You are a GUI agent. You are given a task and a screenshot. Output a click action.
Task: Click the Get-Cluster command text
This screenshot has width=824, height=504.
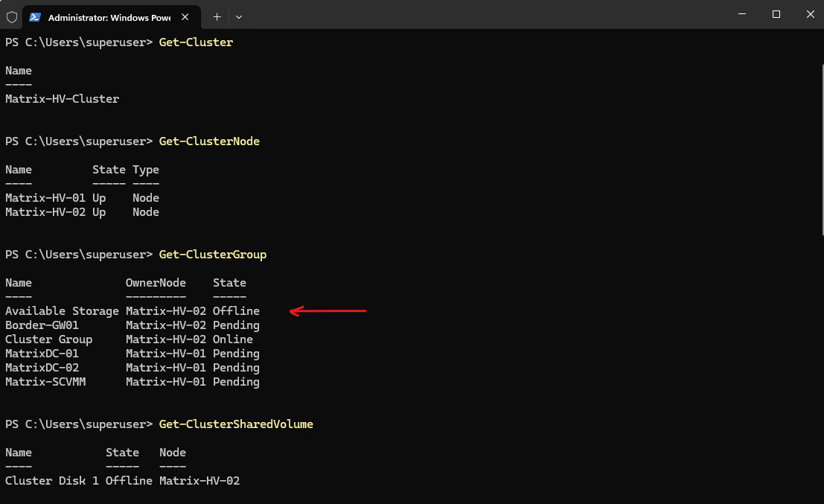tap(196, 42)
